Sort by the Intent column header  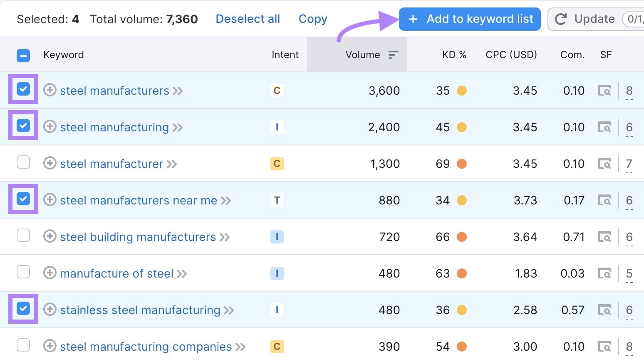click(x=285, y=55)
